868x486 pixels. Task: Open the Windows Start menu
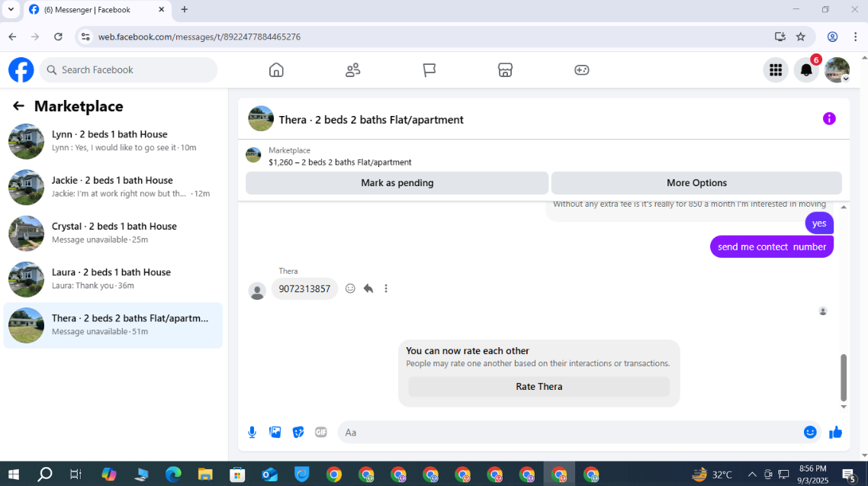coord(13,475)
